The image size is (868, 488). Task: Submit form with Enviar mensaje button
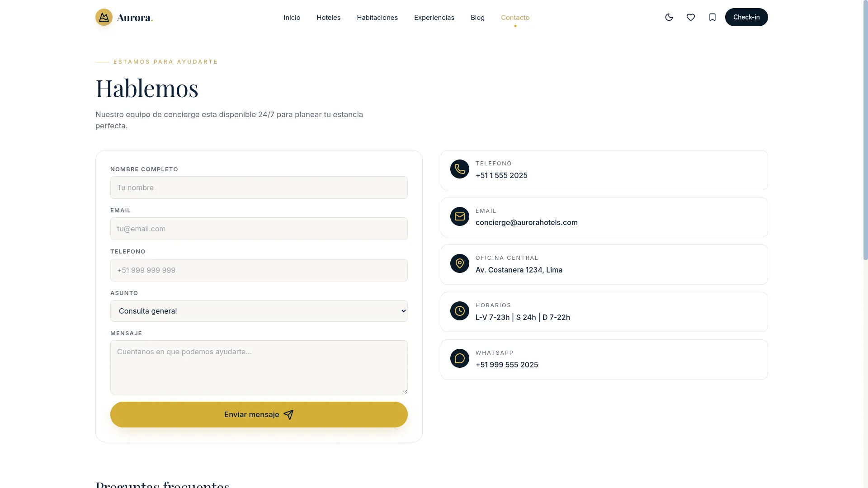tap(259, 415)
